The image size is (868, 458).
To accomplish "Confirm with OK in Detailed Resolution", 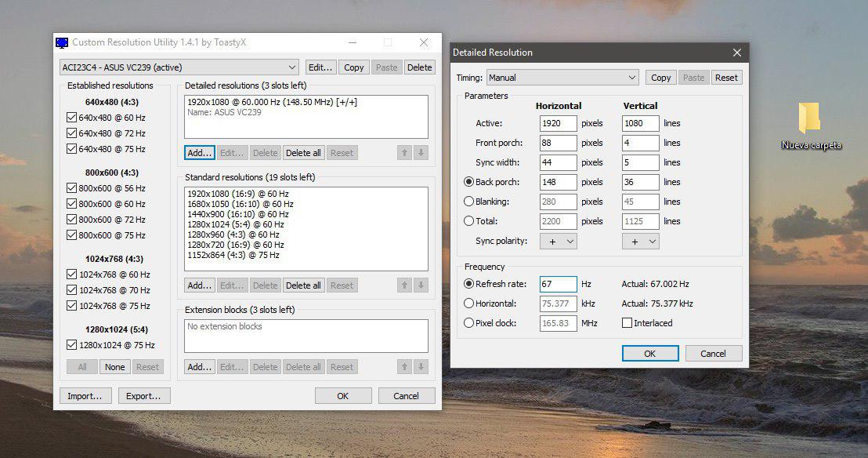I will [x=649, y=354].
